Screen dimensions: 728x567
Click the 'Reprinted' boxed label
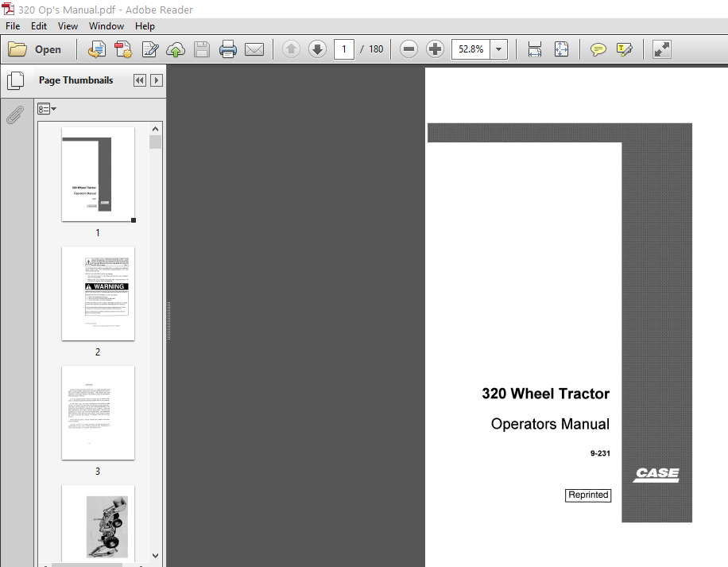pyautogui.click(x=588, y=495)
